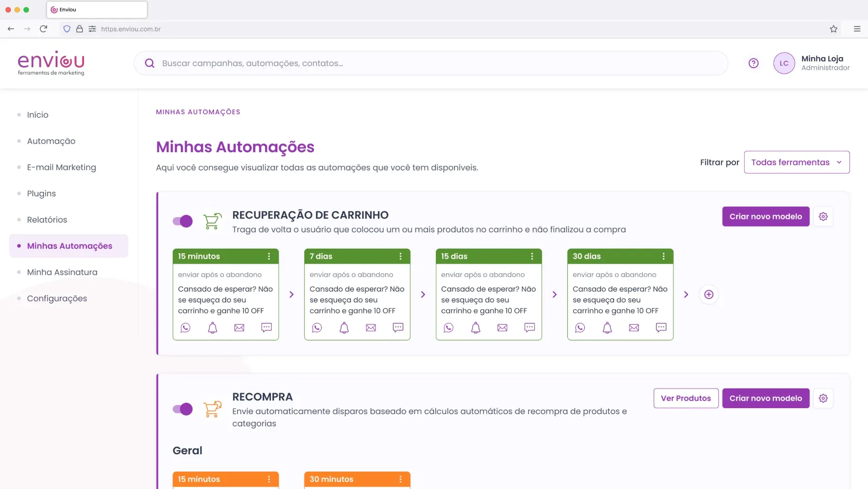Open Todas ferramentas filter dropdown
868x489 pixels.
pyautogui.click(x=797, y=162)
